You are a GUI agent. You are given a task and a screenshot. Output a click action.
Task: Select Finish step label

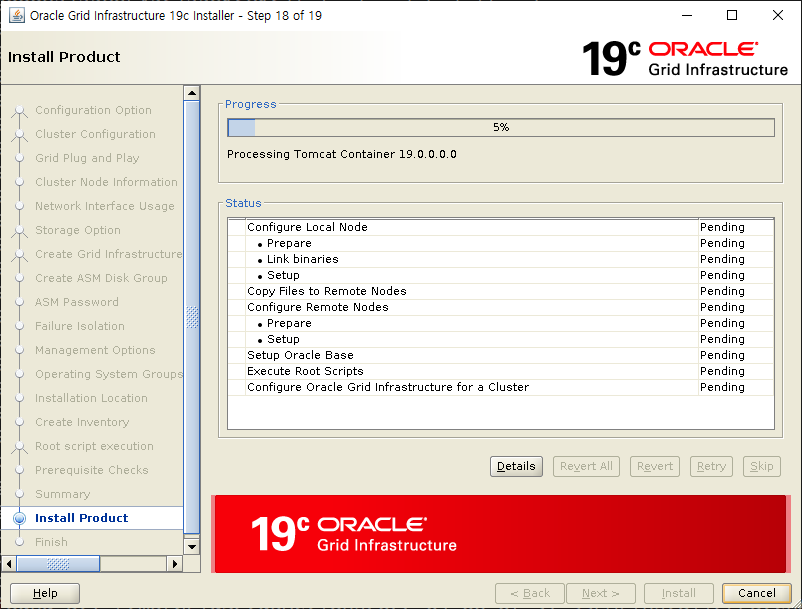pos(51,543)
